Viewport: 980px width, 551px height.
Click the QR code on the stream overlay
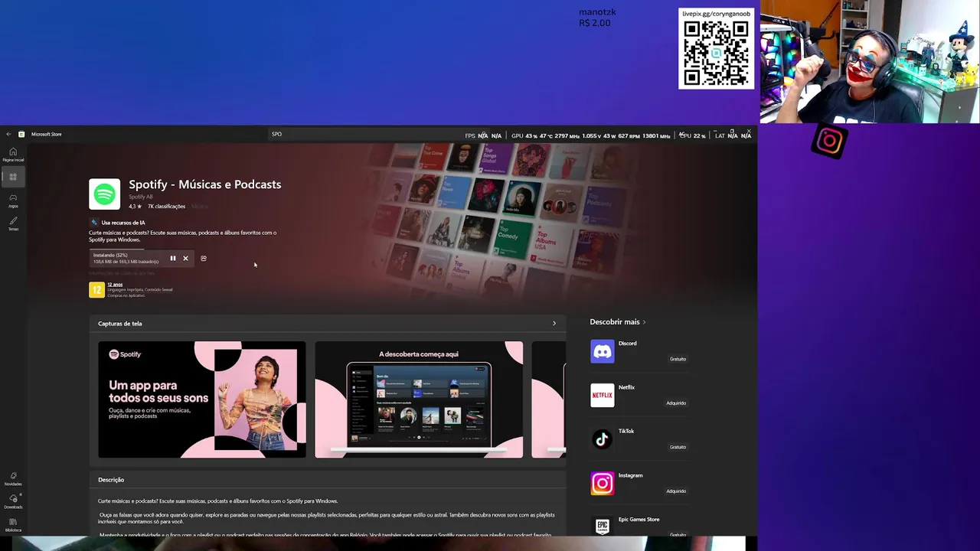tap(716, 53)
